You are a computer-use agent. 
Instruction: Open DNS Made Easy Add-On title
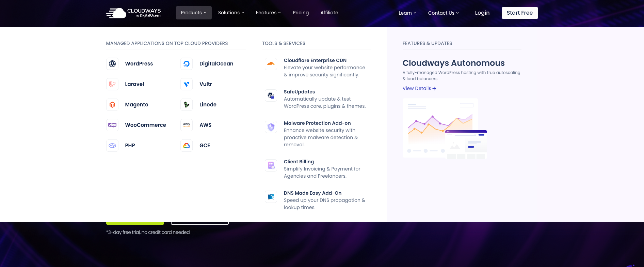click(312, 193)
